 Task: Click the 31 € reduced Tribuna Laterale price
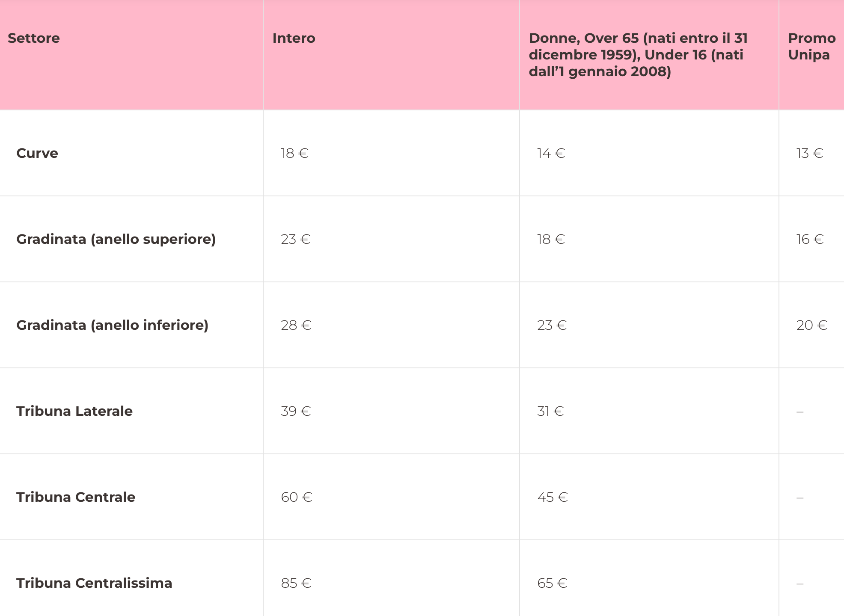[551, 411]
